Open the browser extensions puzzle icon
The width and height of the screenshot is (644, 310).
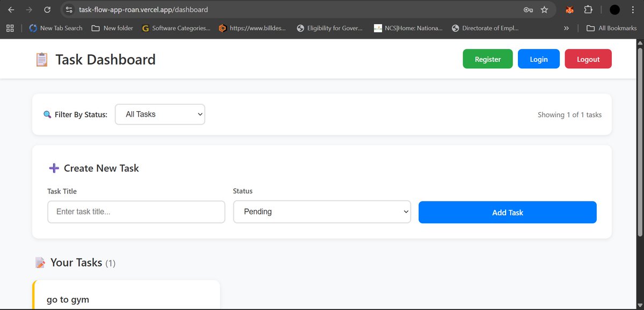(x=588, y=9)
